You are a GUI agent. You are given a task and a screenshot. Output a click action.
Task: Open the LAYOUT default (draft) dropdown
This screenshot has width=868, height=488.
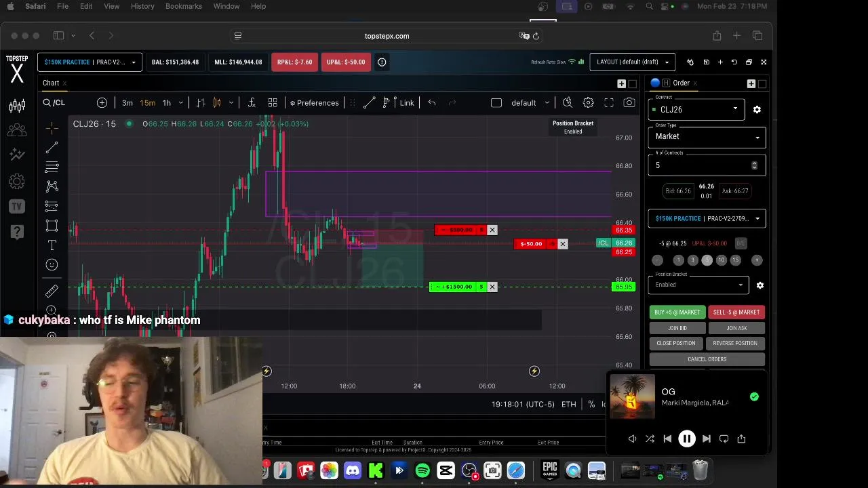pos(633,62)
